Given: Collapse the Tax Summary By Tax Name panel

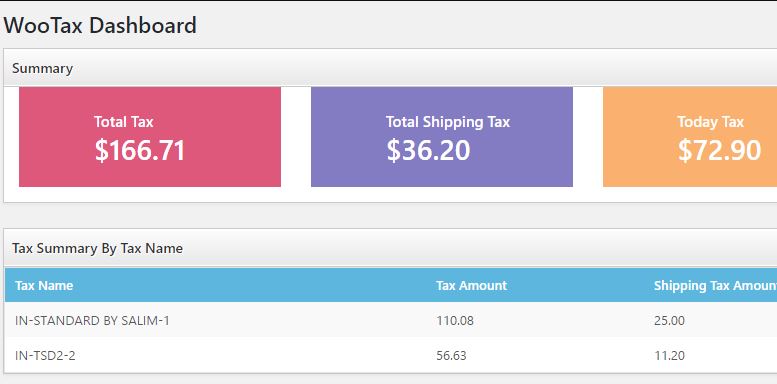Looking at the screenshot, I should (390, 248).
